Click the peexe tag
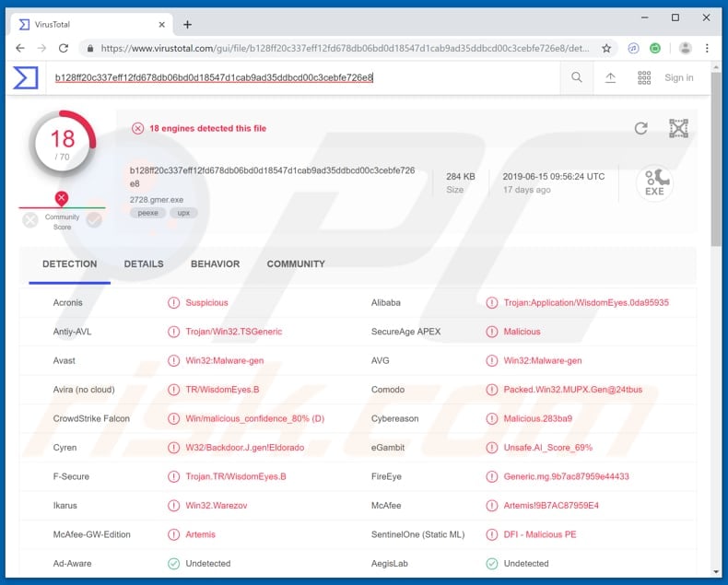Viewport: 728px width, 585px height. [147, 213]
